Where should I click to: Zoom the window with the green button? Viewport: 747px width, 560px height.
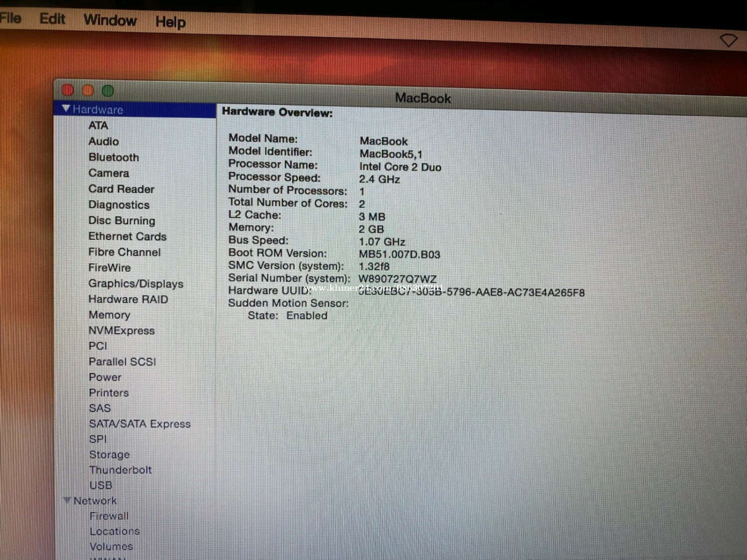pos(108,91)
